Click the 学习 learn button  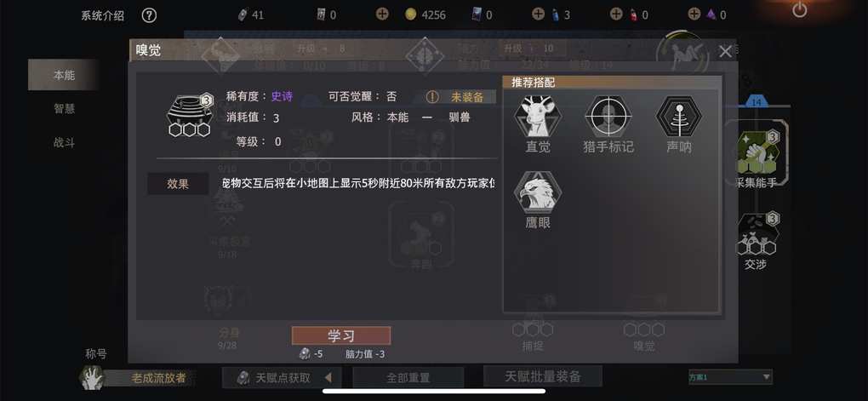pyautogui.click(x=341, y=335)
